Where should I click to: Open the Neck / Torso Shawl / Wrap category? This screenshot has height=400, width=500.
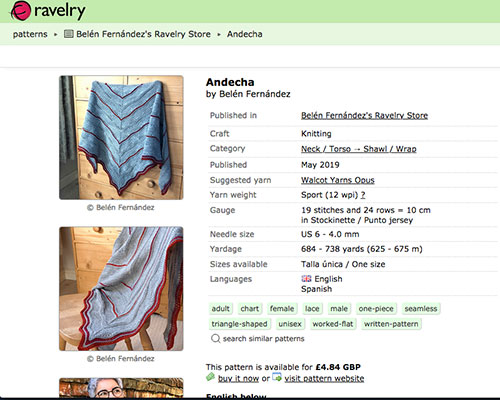click(x=359, y=149)
